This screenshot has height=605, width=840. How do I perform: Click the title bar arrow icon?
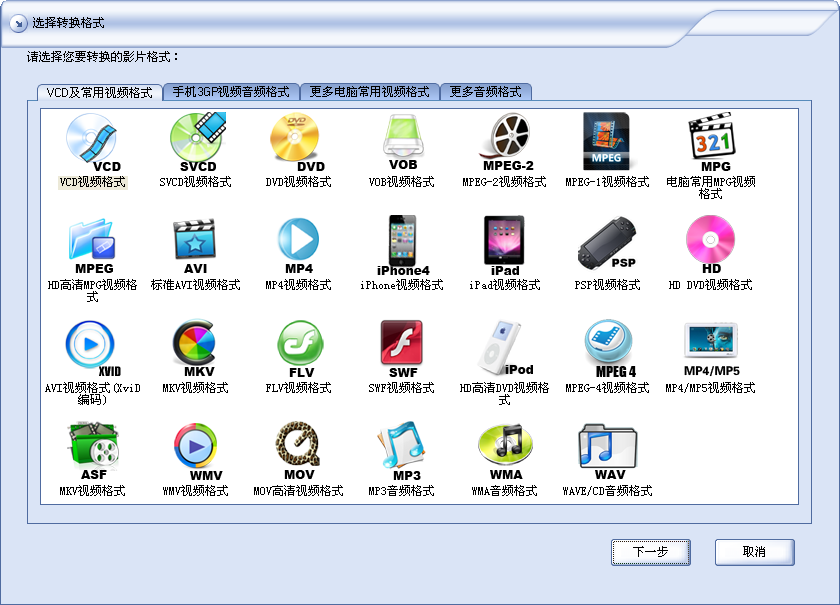tap(18, 23)
